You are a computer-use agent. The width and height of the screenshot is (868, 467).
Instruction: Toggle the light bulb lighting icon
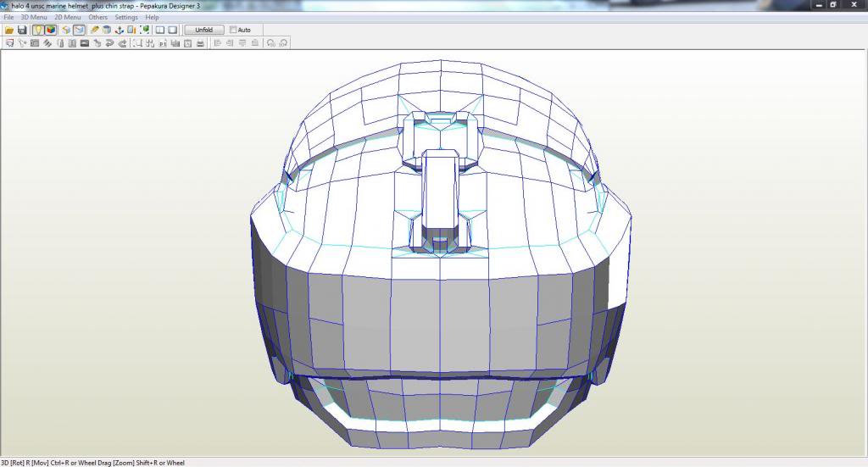[37, 30]
